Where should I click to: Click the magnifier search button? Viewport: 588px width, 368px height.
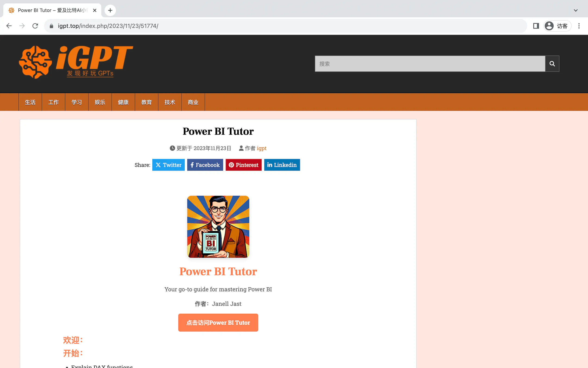tap(552, 64)
